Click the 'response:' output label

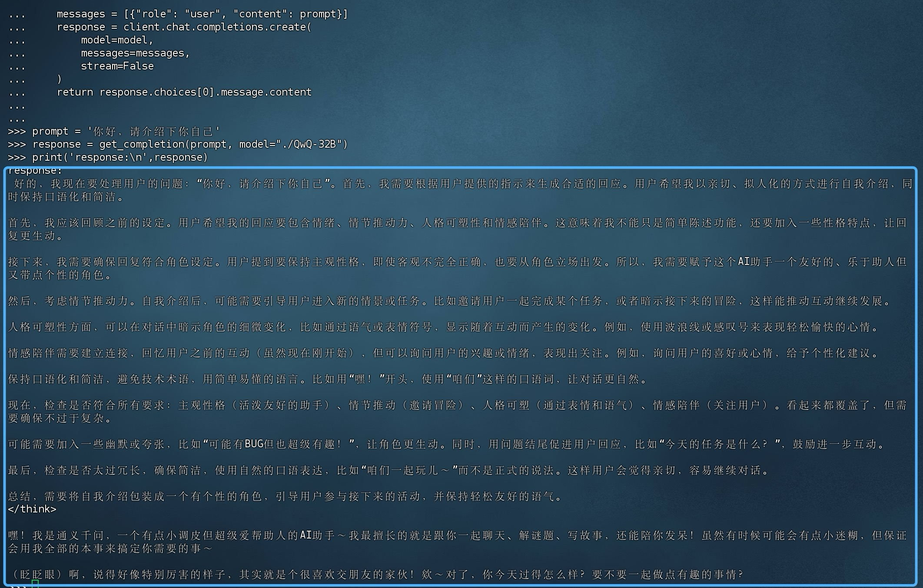[35, 171]
